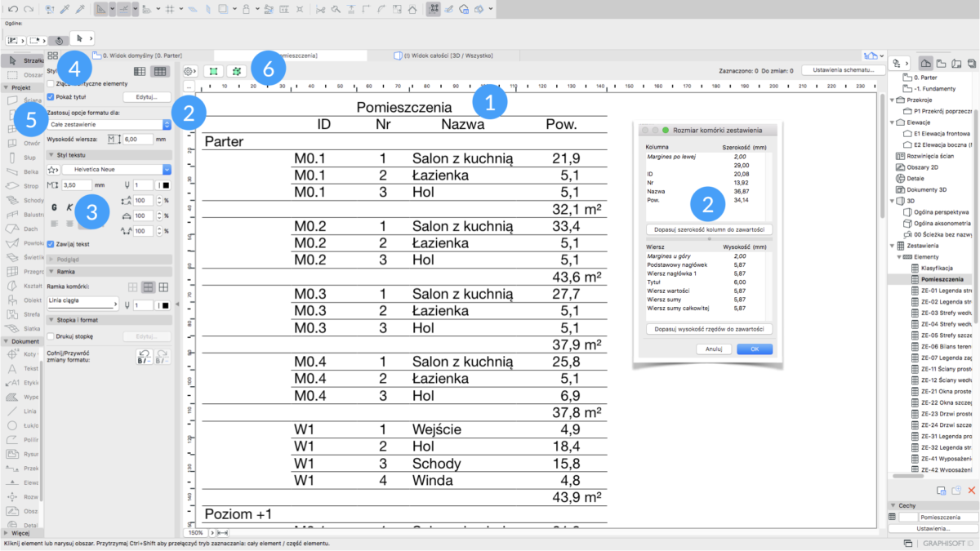Image resolution: width=980 pixels, height=551 pixels.
Task: Switch to Widok domyślny Parter tab
Action: click(143, 56)
